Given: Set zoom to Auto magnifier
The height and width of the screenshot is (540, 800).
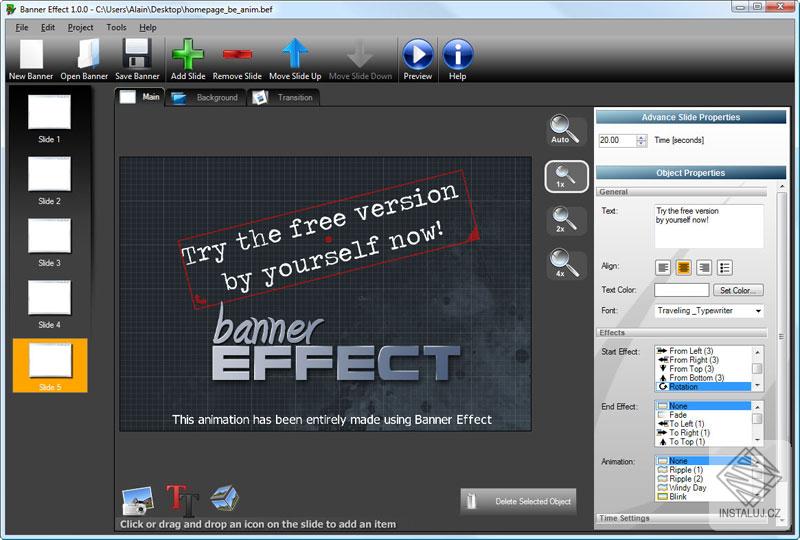Looking at the screenshot, I should click(564, 129).
